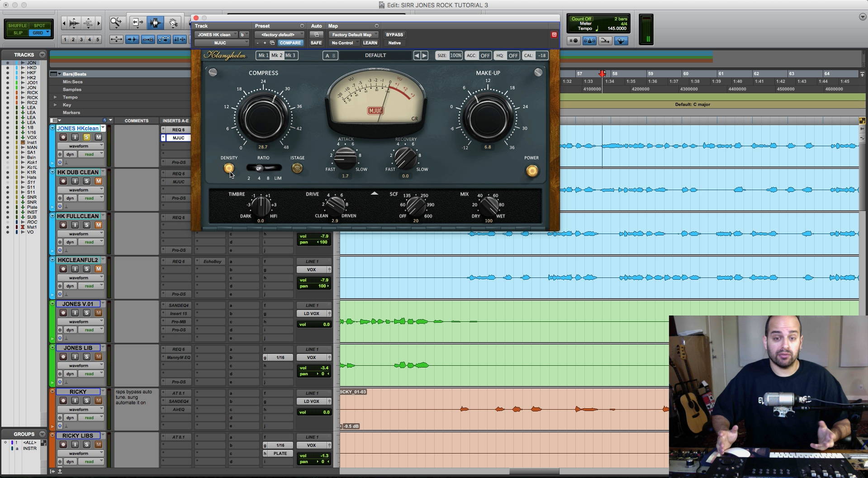Image resolution: width=868 pixels, height=478 pixels.
Task: Click COMMENTS column header
Action: 136,120
